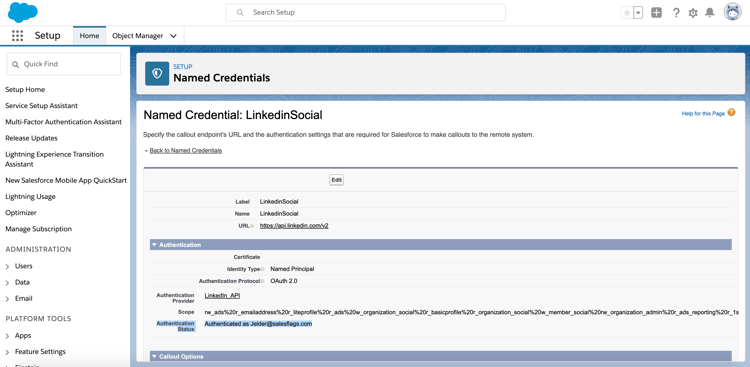This screenshot has height=367, width=750.
Task: Open the App Launcher grid icon
Action: point(17,35)
